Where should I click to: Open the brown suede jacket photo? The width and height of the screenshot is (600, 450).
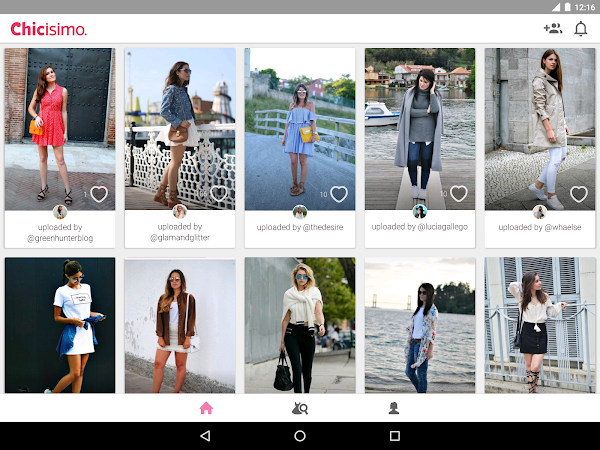[180, 325]
